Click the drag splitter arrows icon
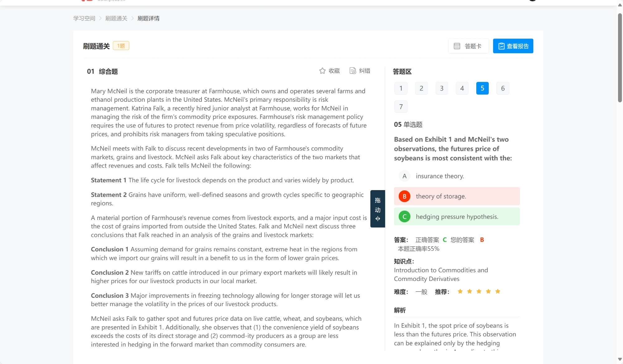Viewport: 623px width, 364px height. (378, 219)
